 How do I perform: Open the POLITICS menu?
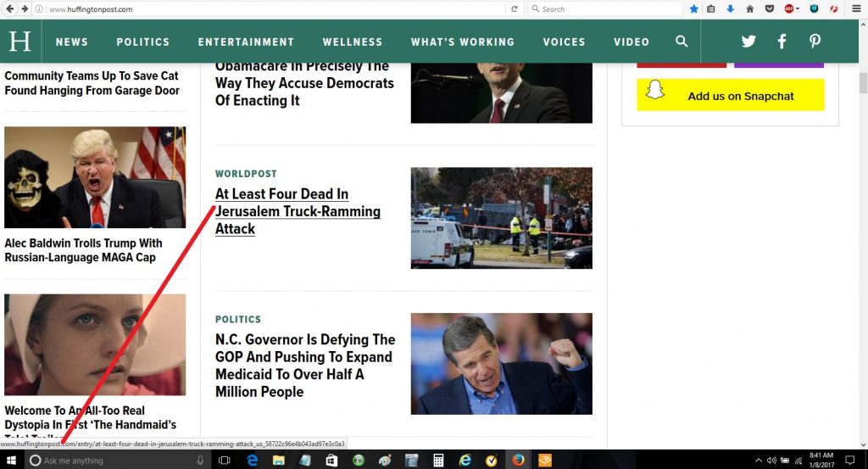pos(142,42)
